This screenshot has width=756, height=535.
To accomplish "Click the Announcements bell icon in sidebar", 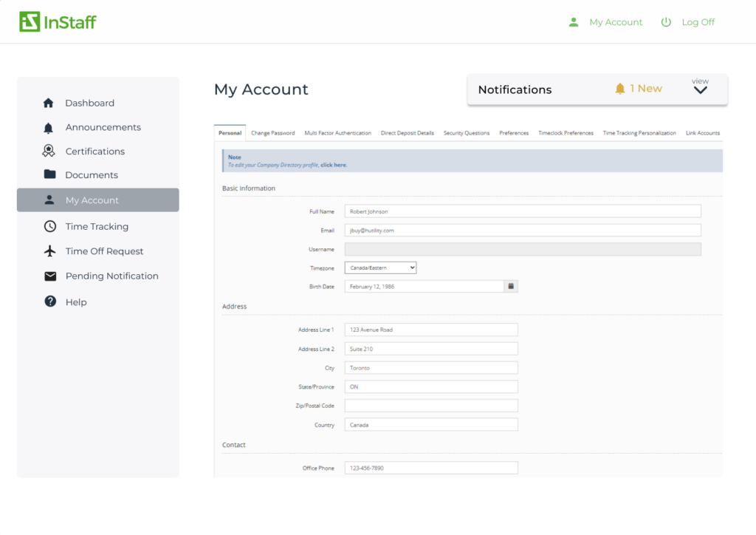I will 48,128.
